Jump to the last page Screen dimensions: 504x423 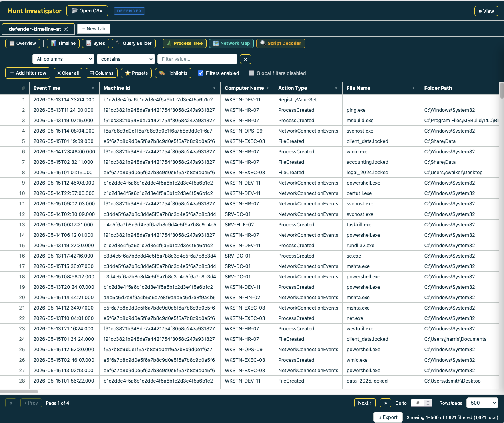coord(386,403)
